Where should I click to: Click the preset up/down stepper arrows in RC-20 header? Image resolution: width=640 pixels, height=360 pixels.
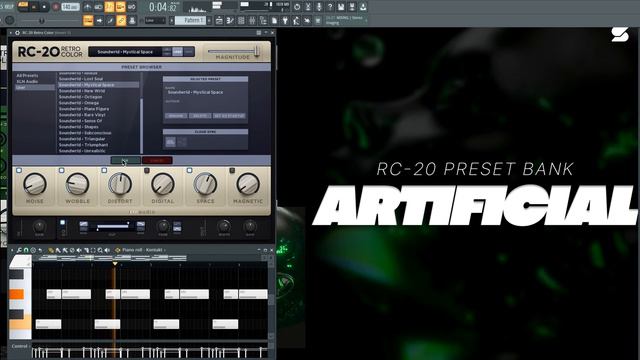click(x=167, y=51)
